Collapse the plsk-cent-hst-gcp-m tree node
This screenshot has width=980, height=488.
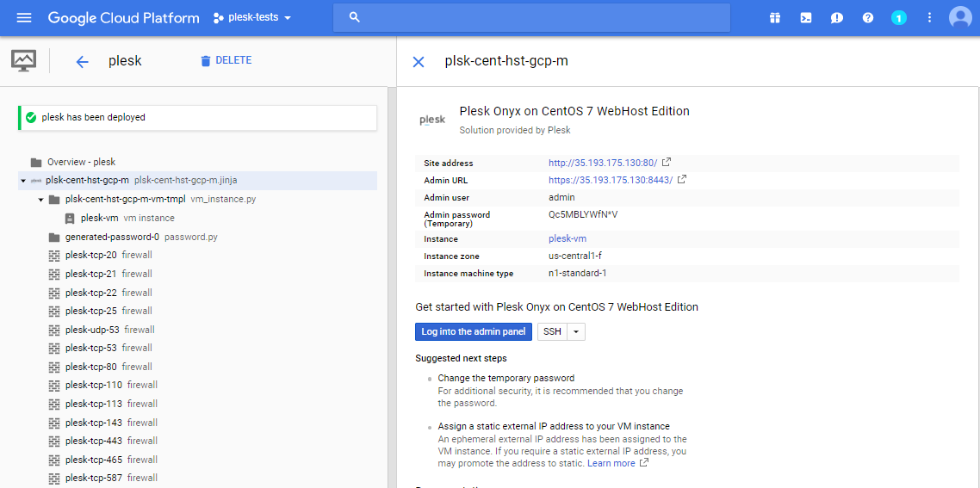coord(22,181)
